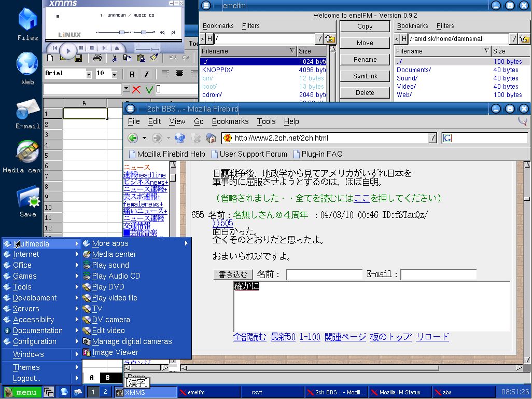Viewport: 532px width, 399px height.
Task: Open the Firebird Tools menu
Action: 266,121
